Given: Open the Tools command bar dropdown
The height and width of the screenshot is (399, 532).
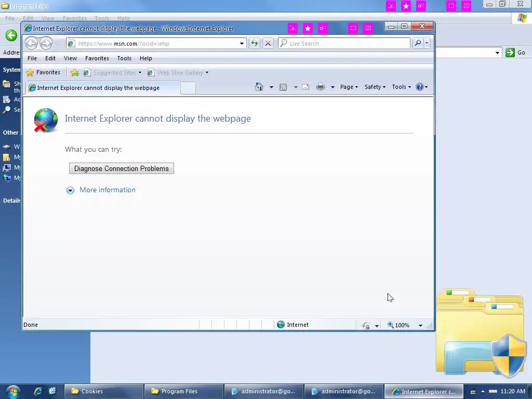Looking at the screenshot, I should pos(402,87).
